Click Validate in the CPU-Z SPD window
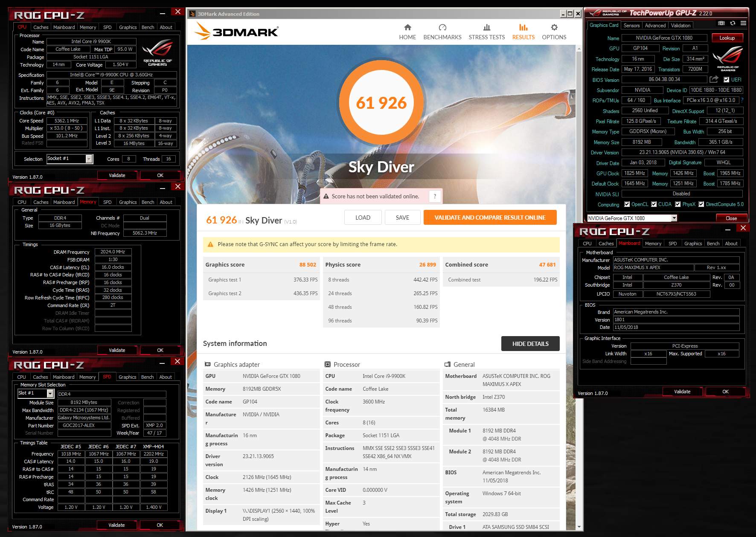This screenshot has height=537, width=756. click(x=116, y=525)
